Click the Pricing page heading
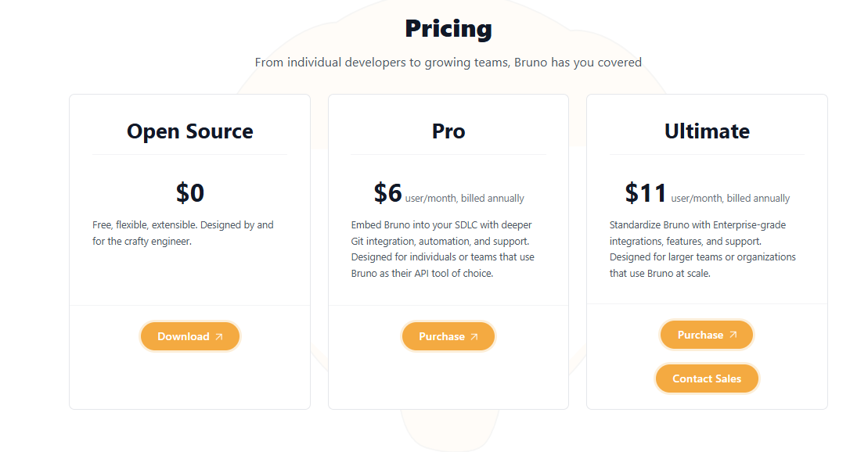 [x=448, y=29]
